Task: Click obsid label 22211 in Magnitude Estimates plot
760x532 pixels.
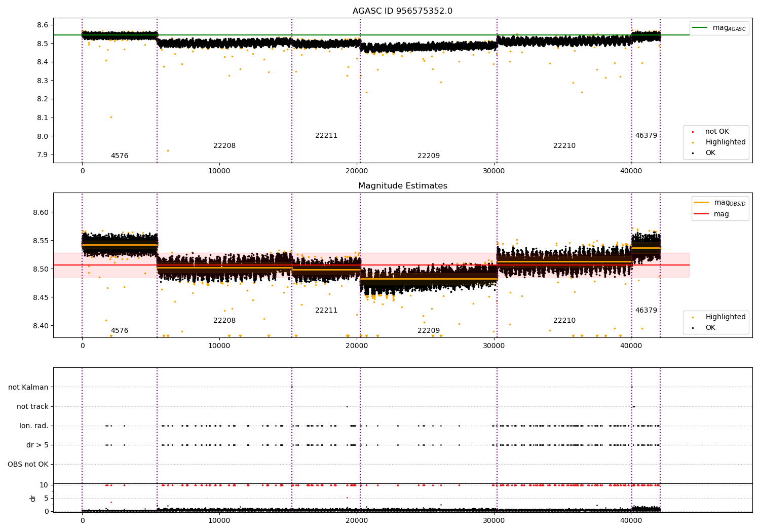Action: [x=326, y=311]
